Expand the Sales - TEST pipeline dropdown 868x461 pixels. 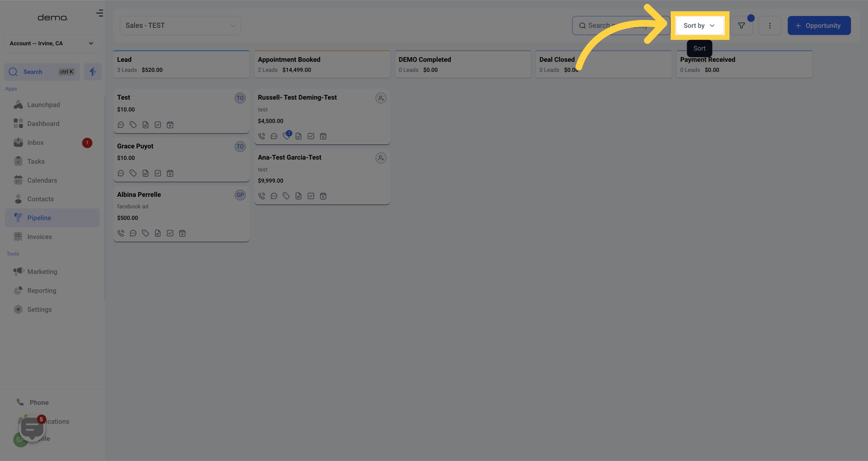pos(180,25)
